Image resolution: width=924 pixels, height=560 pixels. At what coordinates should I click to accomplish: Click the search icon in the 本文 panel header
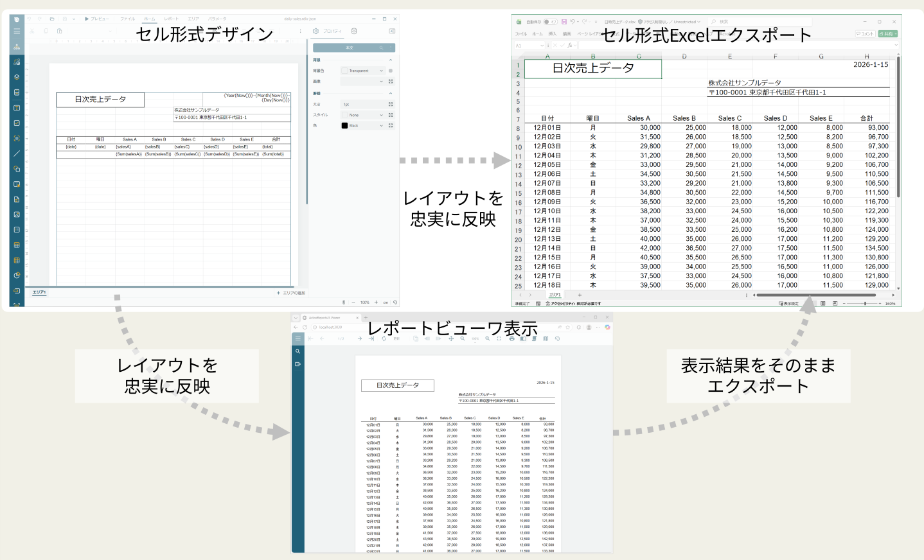pyautogui.click(x=381, y=48)
